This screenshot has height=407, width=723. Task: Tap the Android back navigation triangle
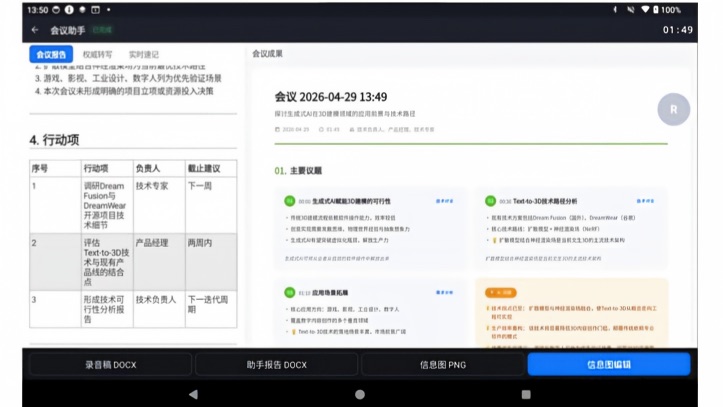point(194,394)
